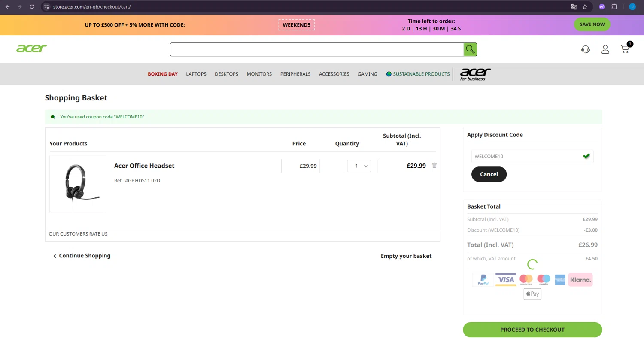Screen dimensions: 644x339
Task: Click the site search input field
Action: [x=317, y=49]
